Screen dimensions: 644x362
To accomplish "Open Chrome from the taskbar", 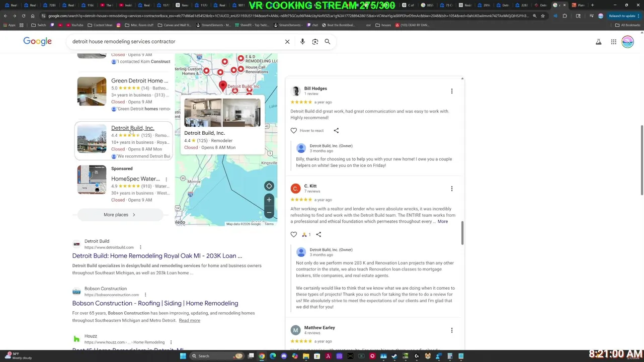I will [262, 356].
